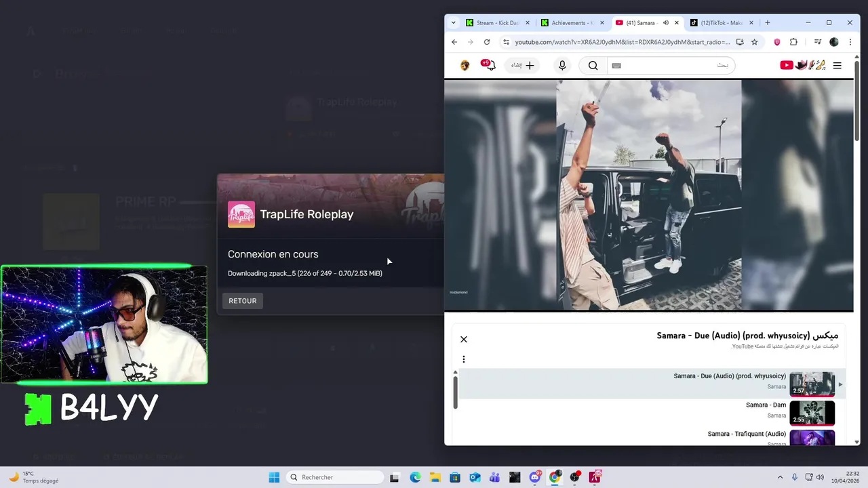Open Discord from taskbar
Screen dimensions: 868x488
pyautogui.click(x=535, y=477)
